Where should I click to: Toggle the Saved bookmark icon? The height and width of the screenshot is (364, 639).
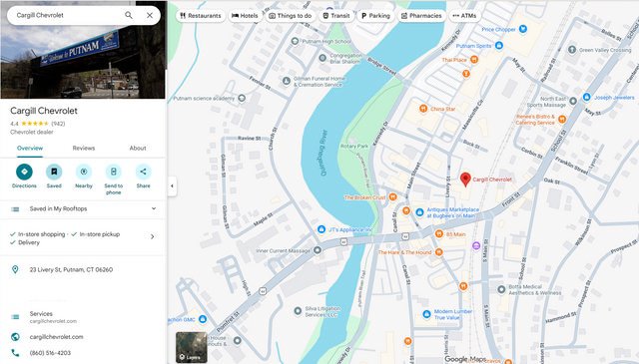pyautogui.click(x=54, y=172)
